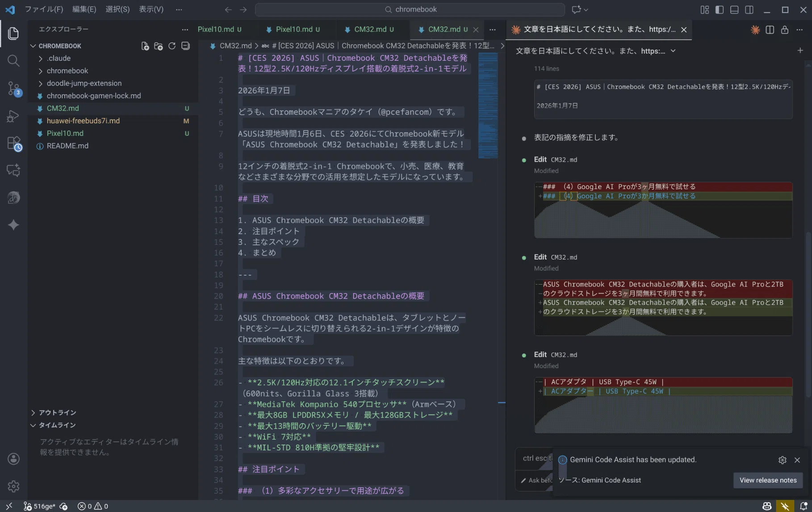Click the sync changes icon beside branch 516ge*

point(64,506)
